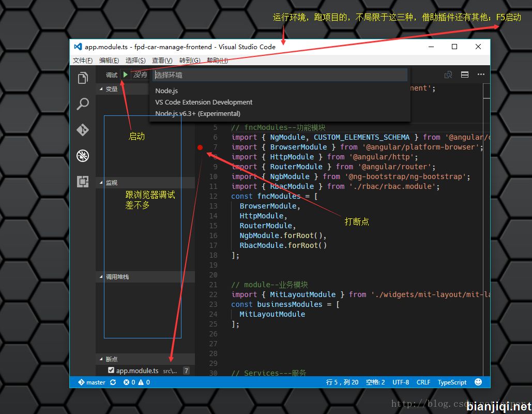
Task: Click the app.module.ts breakpoint entry
Action: [x=146, y=371]
